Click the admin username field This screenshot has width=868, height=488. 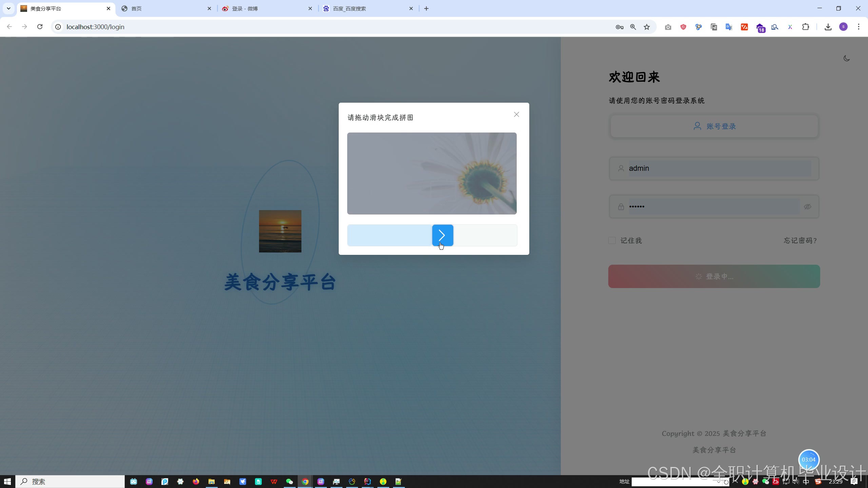(x=719, y=168)
